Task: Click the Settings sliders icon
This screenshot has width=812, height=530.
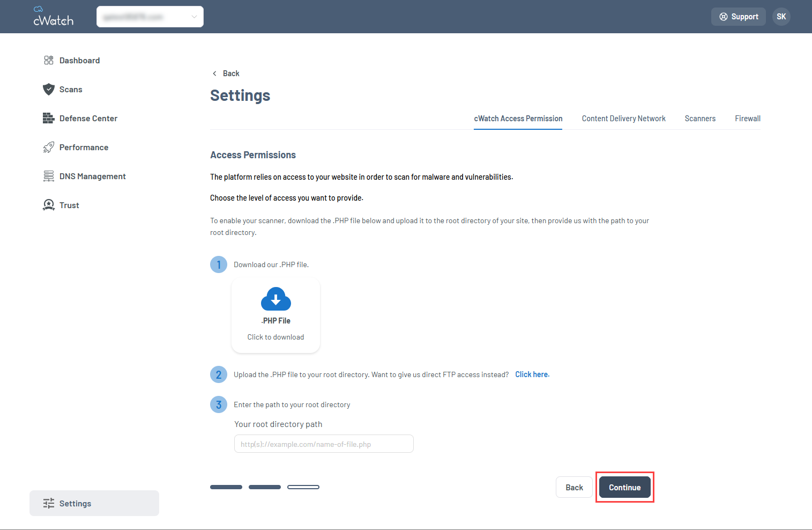Action: (x=49, y=503)
